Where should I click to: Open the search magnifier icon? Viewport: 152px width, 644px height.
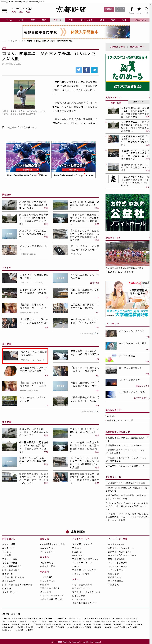tap(147, 9)
